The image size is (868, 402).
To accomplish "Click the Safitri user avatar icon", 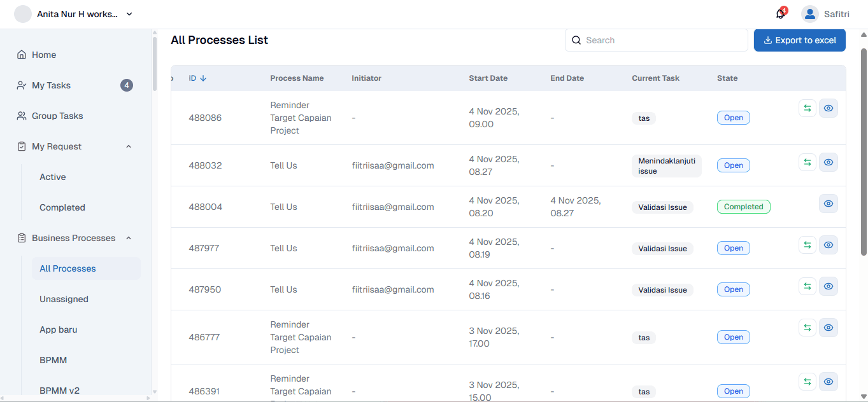I will (809, 14).
